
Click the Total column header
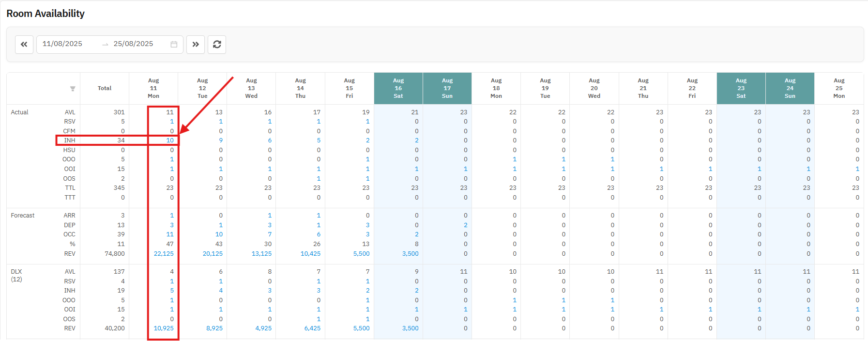(x=105, y=88)
